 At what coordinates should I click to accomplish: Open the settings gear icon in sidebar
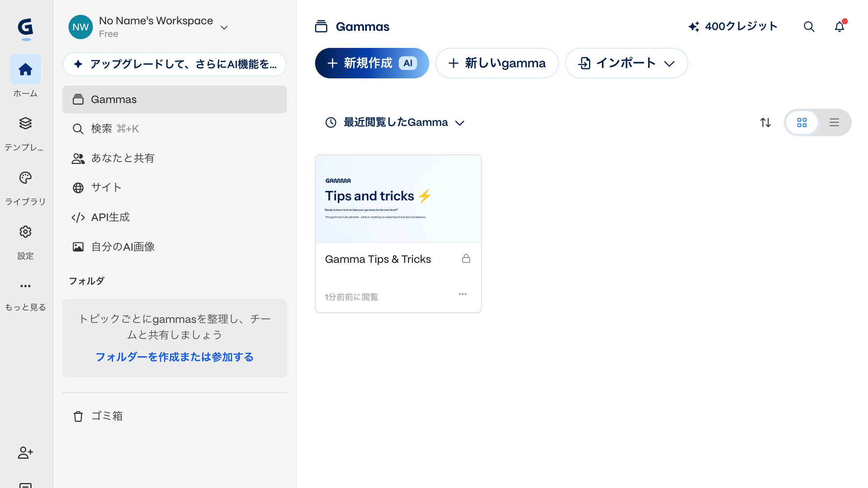click(x=25, y=232)
